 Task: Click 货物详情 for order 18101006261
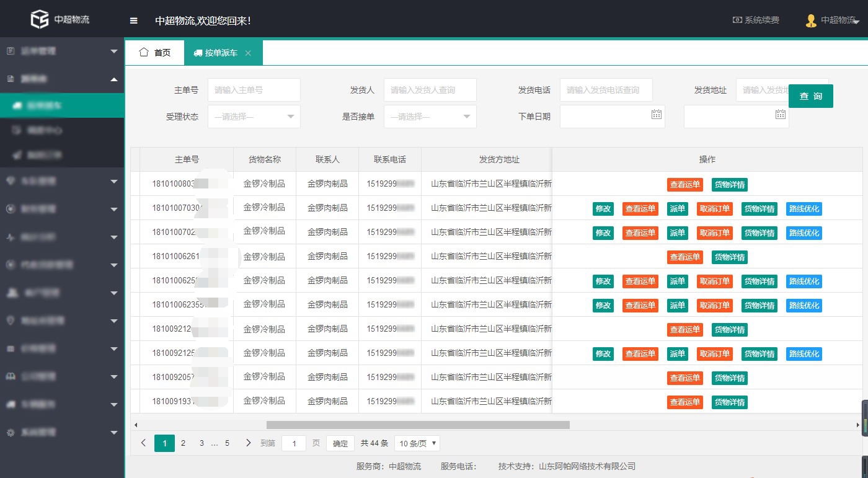(x=730, y=257)
